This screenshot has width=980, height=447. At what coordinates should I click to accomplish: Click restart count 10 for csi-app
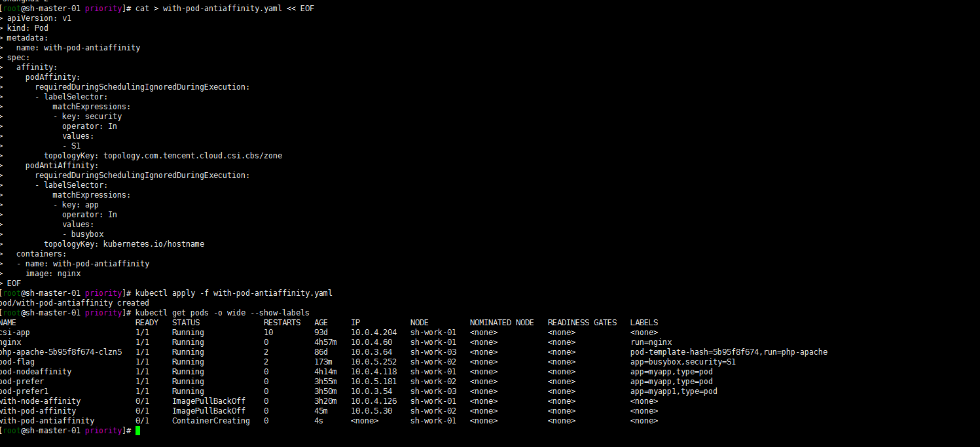click(268, 332)
